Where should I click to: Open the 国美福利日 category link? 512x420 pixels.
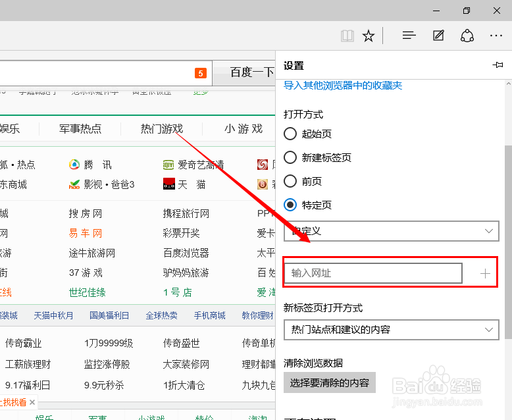[x=109, y=315]
